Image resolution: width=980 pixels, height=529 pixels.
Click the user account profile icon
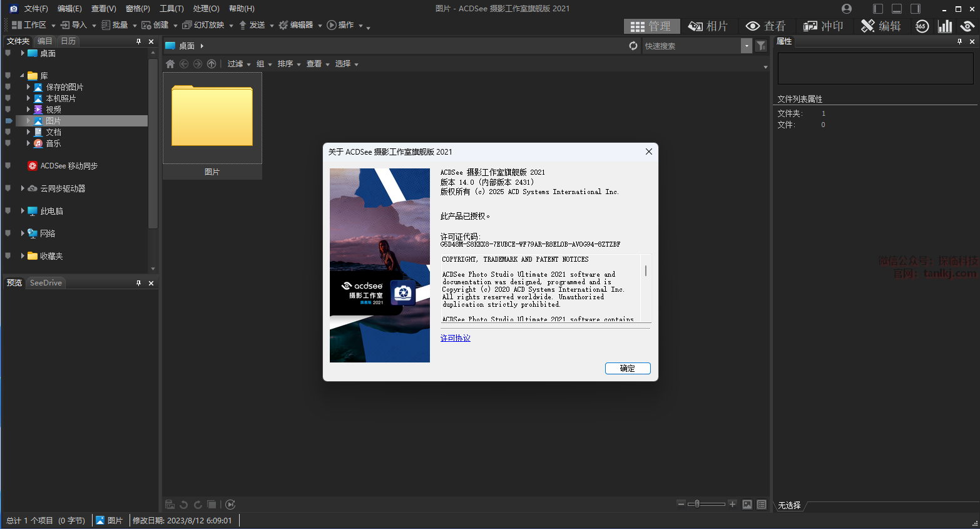tap(847, 9)
